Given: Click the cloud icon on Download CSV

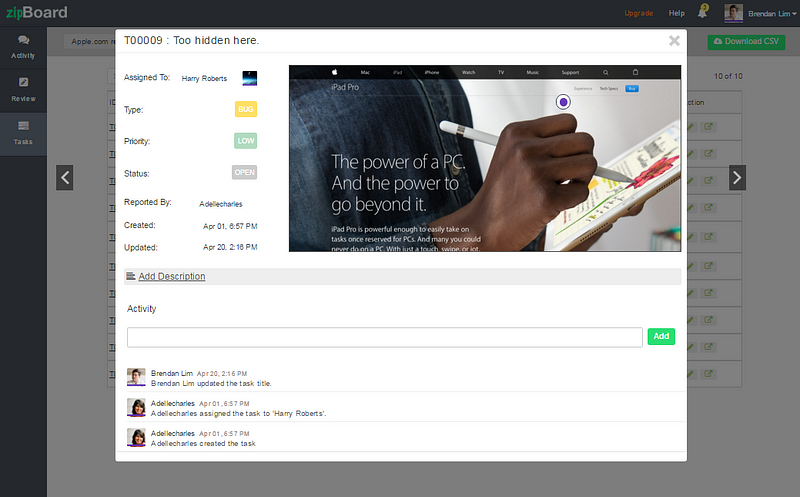Looking at the screenshot, I should 718,41.
